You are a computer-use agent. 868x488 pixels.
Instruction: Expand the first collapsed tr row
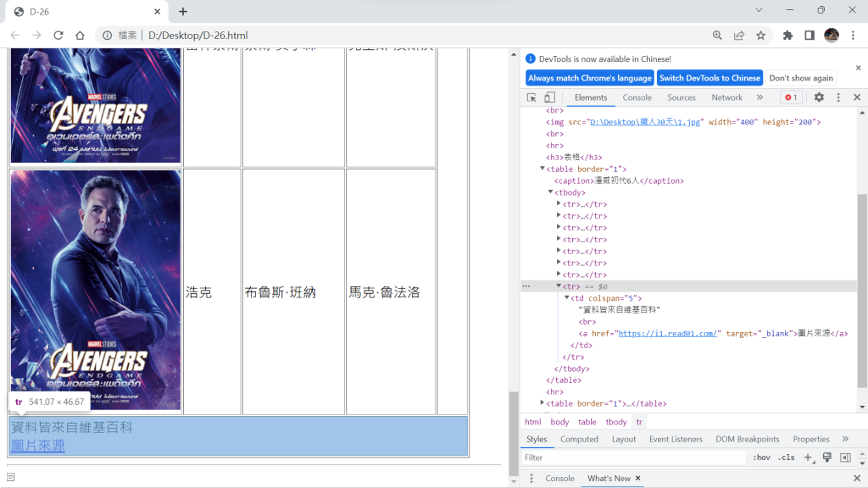(559, 203)
